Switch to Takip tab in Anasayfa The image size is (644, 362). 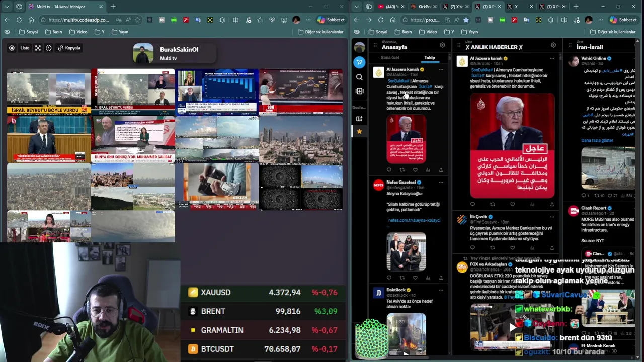click(x=430, y=58)
